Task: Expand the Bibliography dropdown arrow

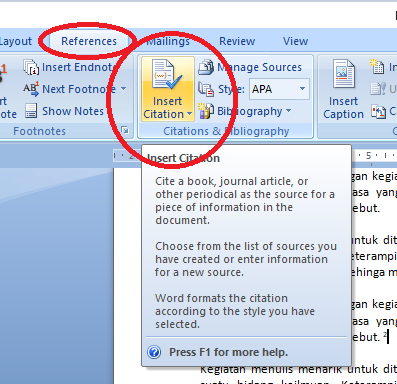Action: [288, 110]
